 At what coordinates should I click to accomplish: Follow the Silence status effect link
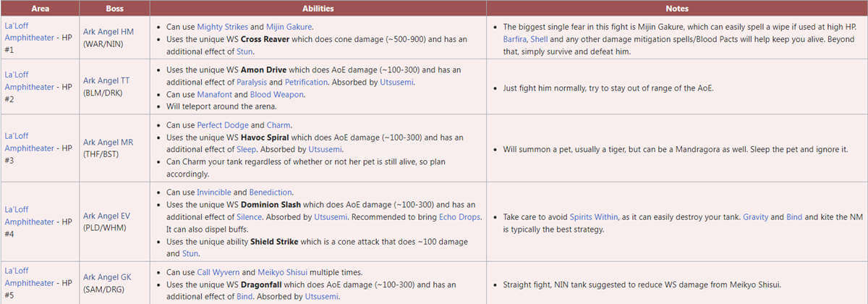coord(250,217)
